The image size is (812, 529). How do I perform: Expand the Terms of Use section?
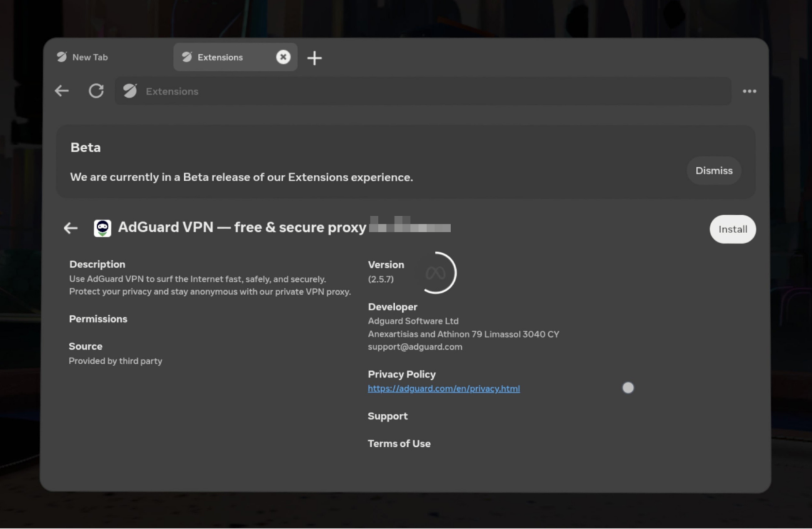399,444
